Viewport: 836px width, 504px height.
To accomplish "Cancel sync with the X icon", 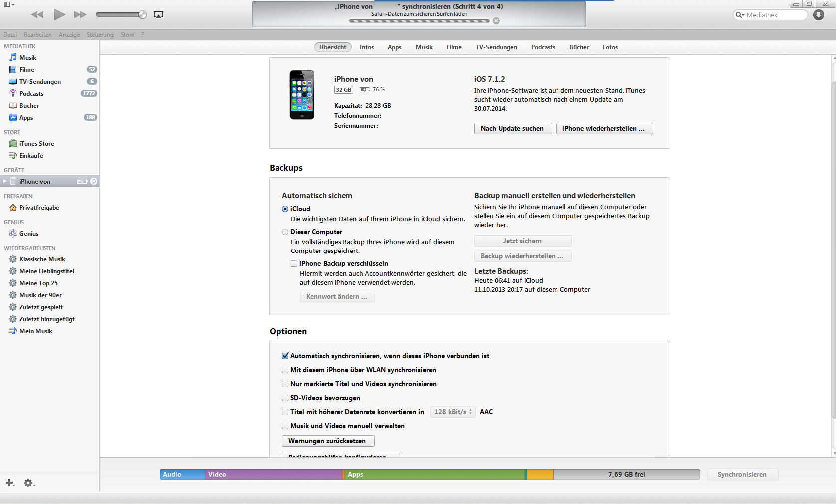I will (x=496, y=21).
